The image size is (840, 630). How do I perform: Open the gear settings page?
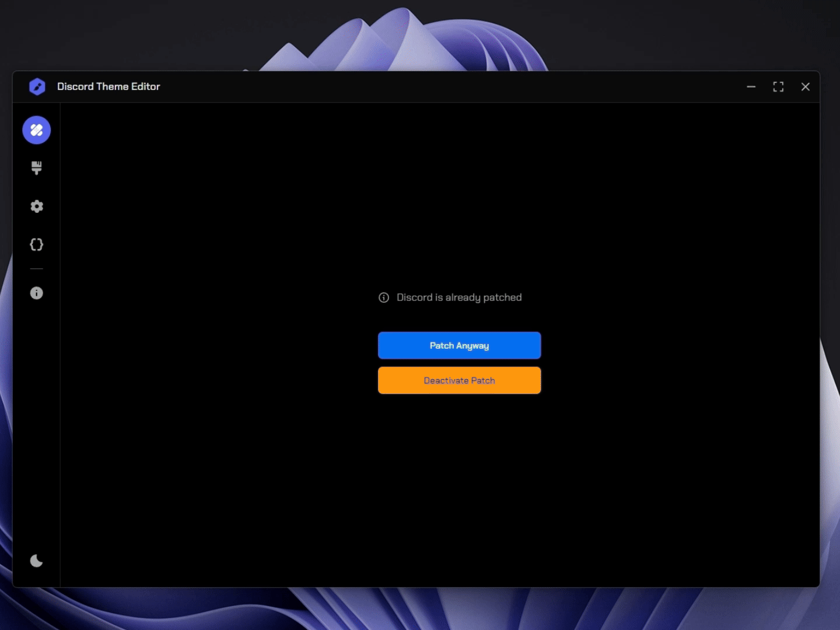pos(37,206)
